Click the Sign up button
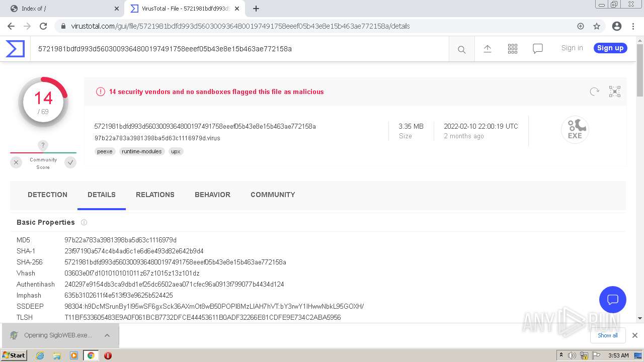 610,48
